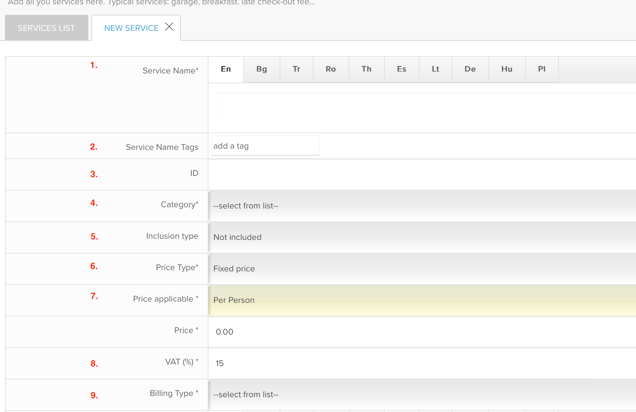Click the 'Price applicable *' label
Viewport: 636px width, 412px height.
pos(165,299)
